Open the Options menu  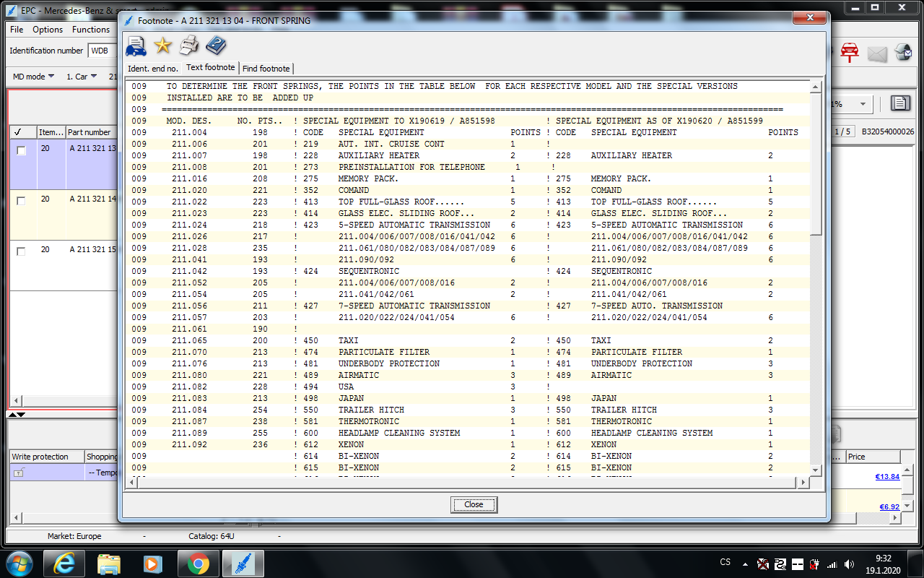point(48,30)
